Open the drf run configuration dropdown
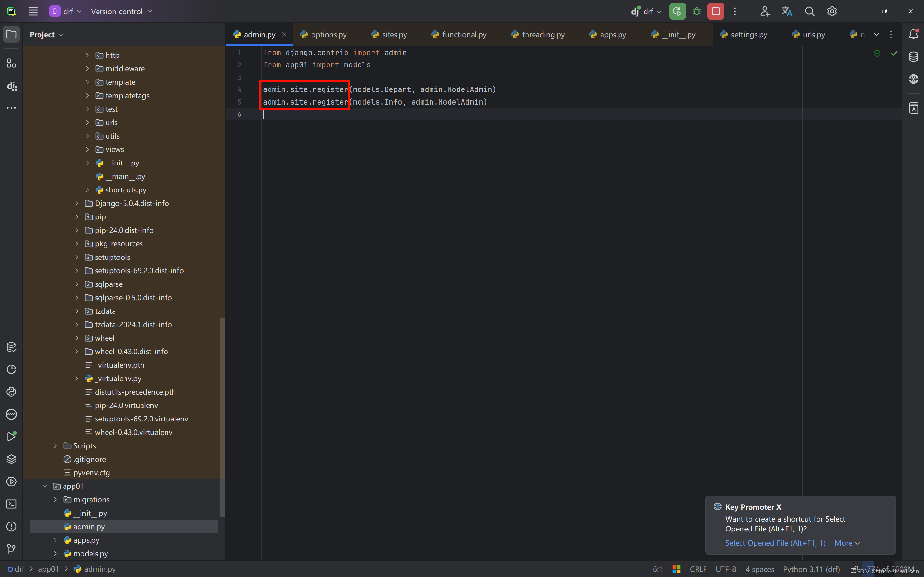This screenshot has width=924, height=577. (646, 12)
